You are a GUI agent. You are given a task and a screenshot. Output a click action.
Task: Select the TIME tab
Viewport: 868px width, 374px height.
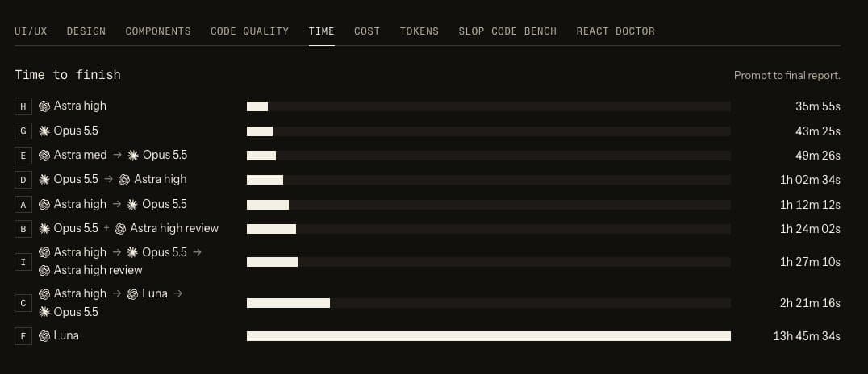(x=322, y=31)
